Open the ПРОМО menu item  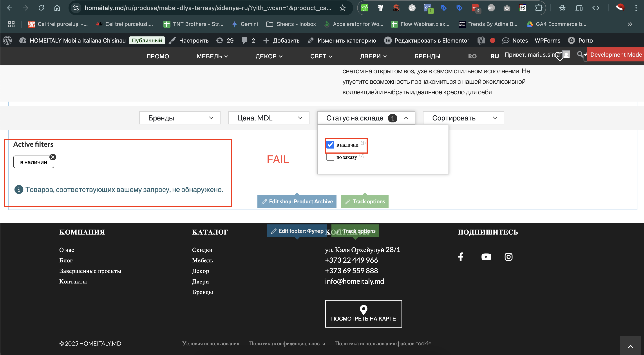click(x=158, y=56)
